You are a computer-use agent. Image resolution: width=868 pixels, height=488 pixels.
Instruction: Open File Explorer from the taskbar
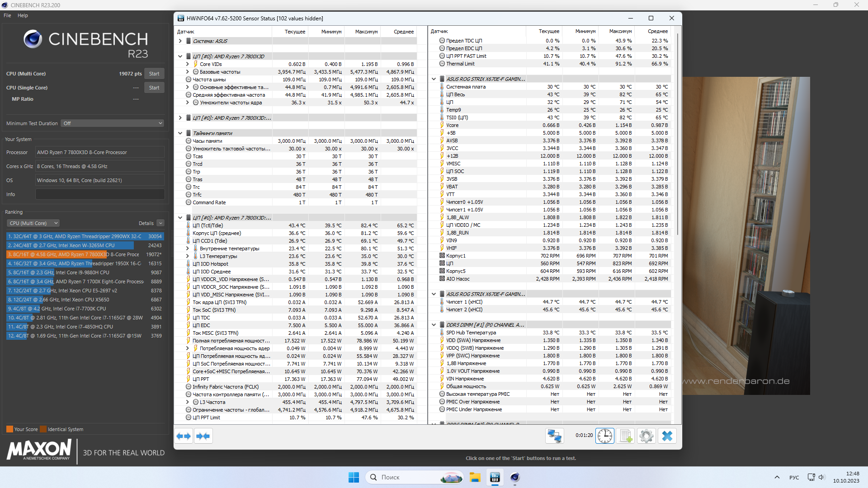[475, 477]
